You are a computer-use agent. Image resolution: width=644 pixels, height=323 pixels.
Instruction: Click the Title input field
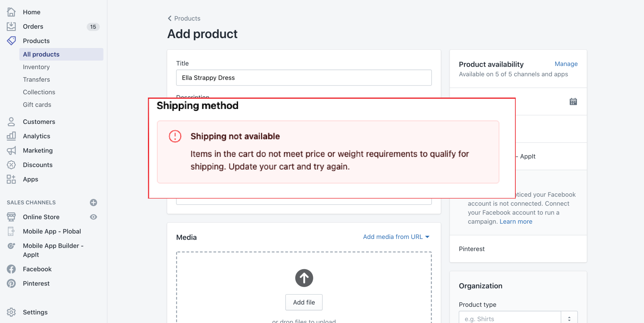(x=304, y=78)
